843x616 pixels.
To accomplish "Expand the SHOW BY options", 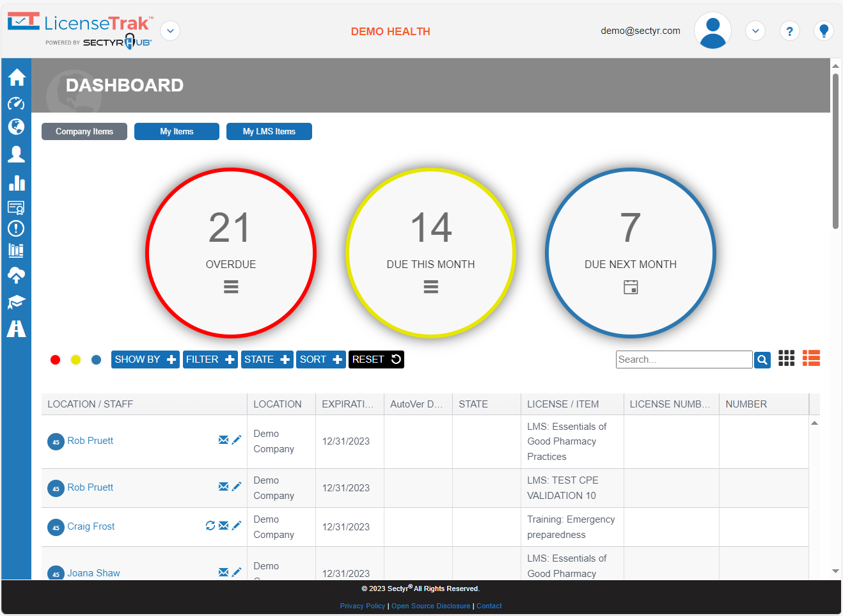I will tap(145, 359).
